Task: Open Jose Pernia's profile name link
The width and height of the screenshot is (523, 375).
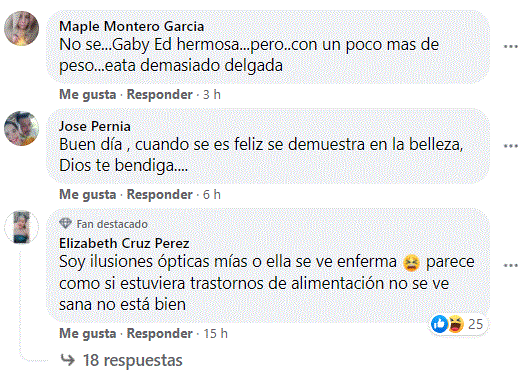Action: [x=95, y=126]
